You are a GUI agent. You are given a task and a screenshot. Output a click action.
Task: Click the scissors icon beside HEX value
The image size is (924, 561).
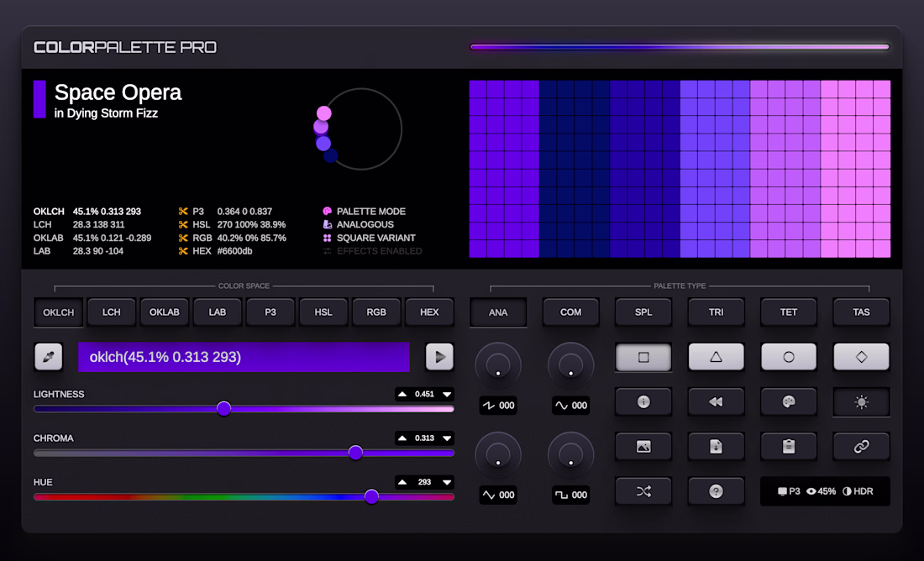click(x=183, y=251)
